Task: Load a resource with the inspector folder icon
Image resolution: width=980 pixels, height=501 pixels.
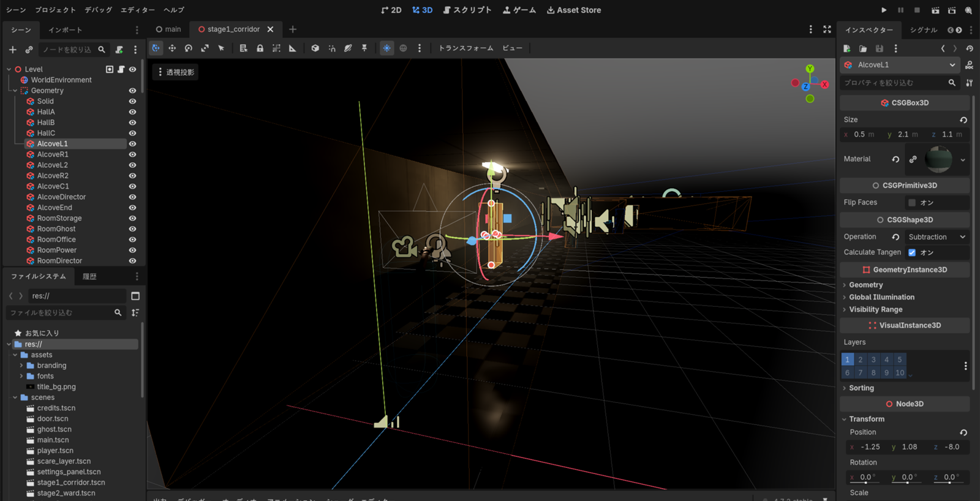Action: tap(863, 48)
